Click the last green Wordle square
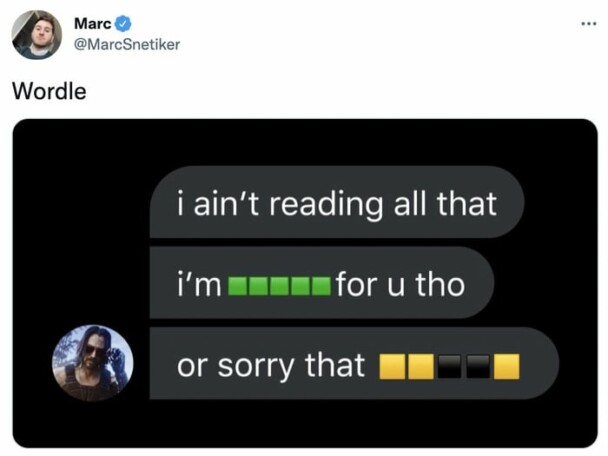The image size is (608, 456). [320, 285]
